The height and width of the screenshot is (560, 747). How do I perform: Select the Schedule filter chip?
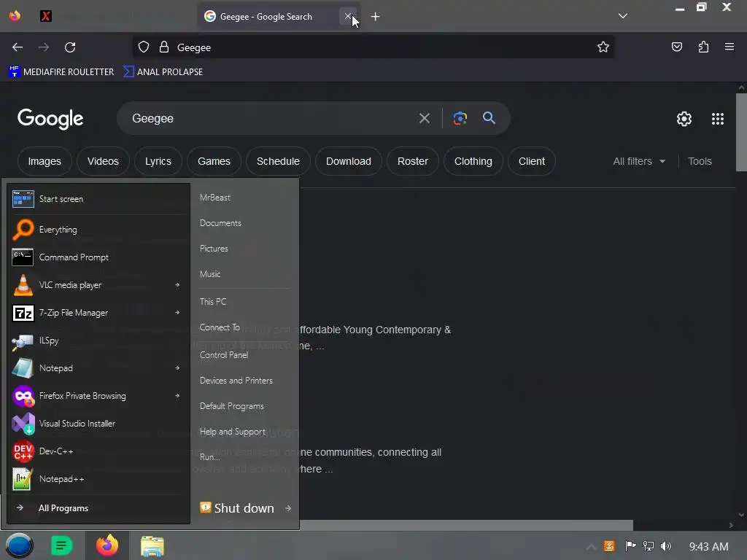point(278,161)
